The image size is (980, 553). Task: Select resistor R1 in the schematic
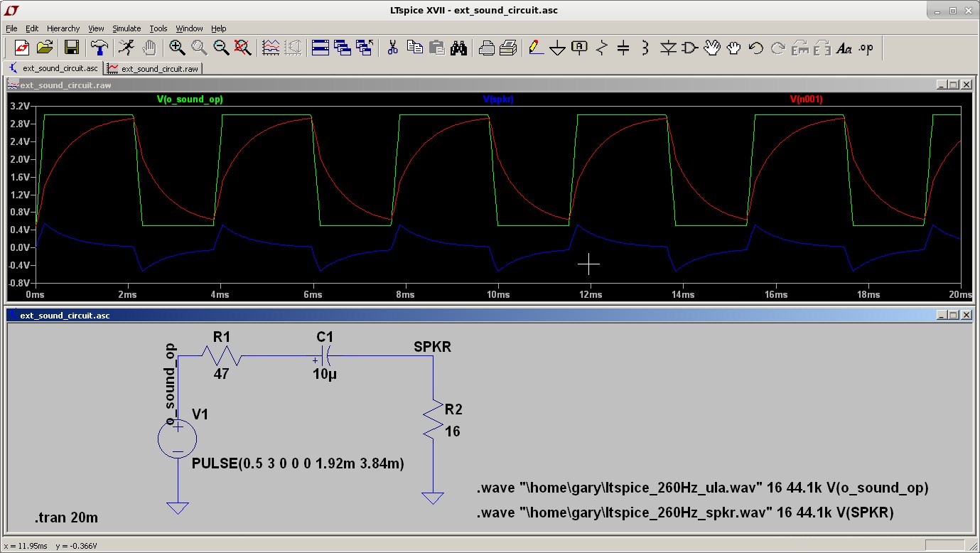click(x=222, y=355)
